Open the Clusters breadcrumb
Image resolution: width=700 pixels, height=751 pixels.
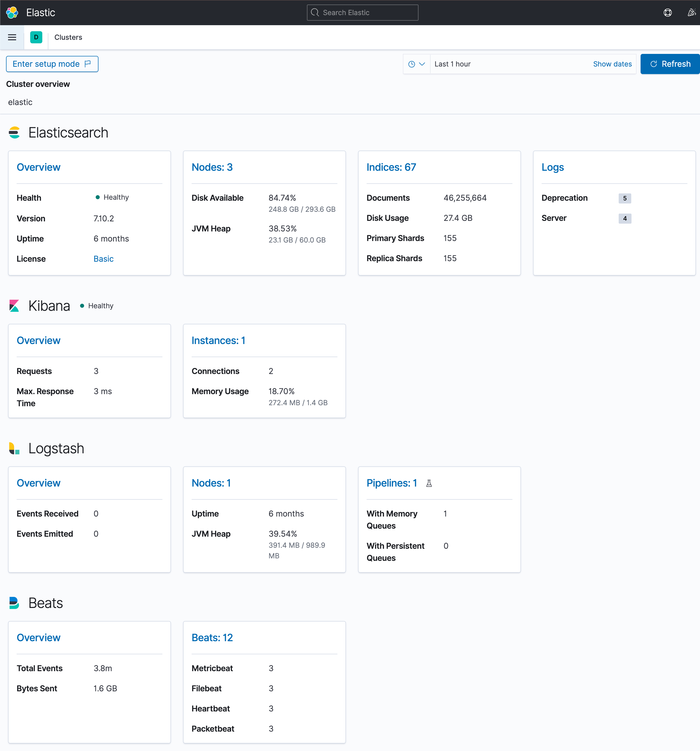[68, 37]
